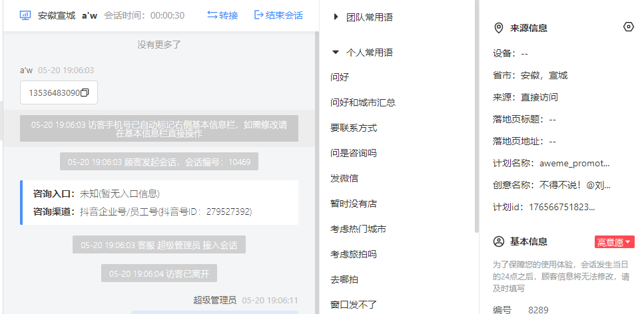Click the 访客已离开 system message
This screenshot has width=644, height=314.
(159, 273)
